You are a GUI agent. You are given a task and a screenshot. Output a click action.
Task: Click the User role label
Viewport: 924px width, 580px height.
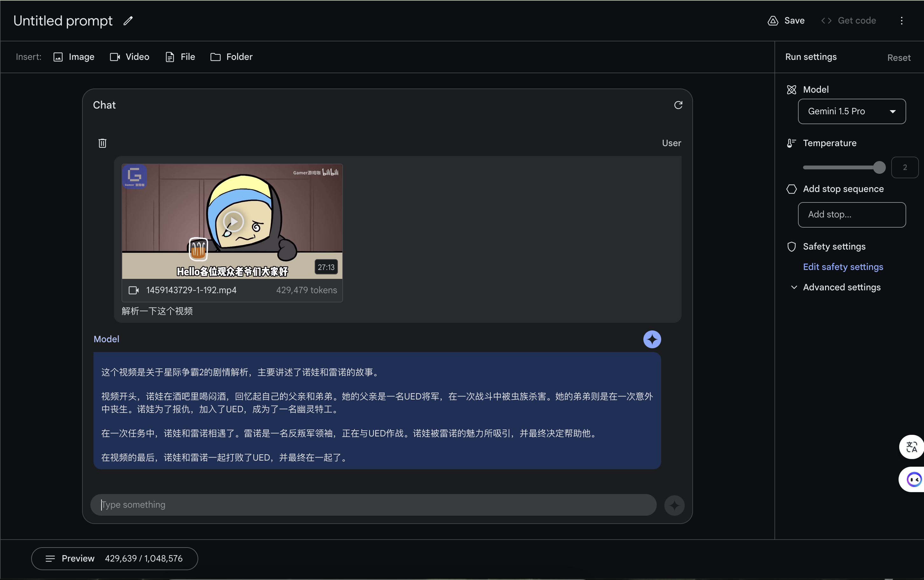tap(671, 143)
